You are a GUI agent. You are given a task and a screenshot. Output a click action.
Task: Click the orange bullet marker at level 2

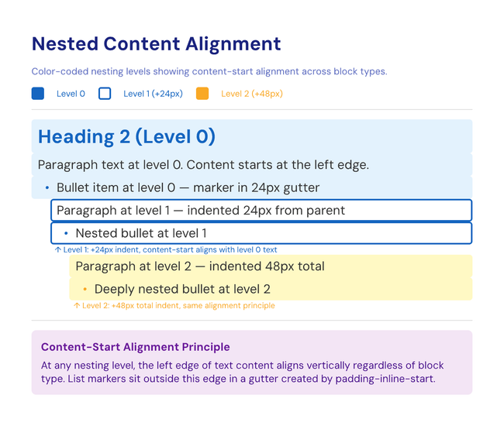(x=85, y=290)
